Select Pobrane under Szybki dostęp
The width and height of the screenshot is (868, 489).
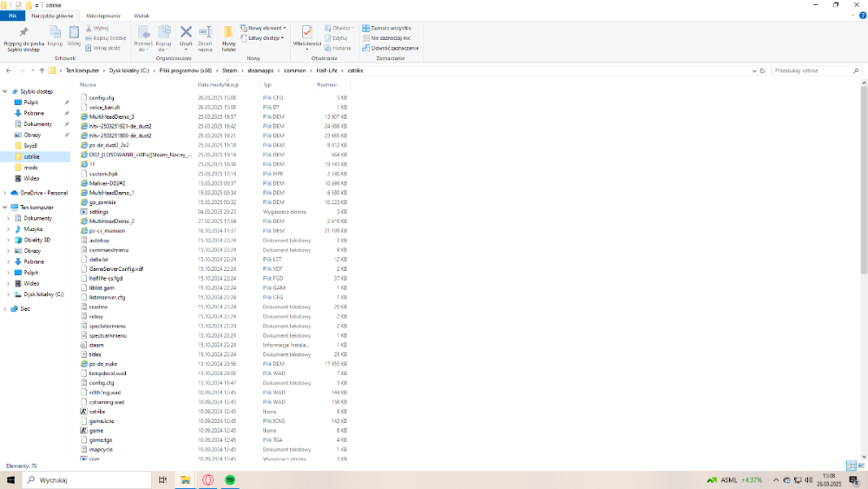(34, 113)
